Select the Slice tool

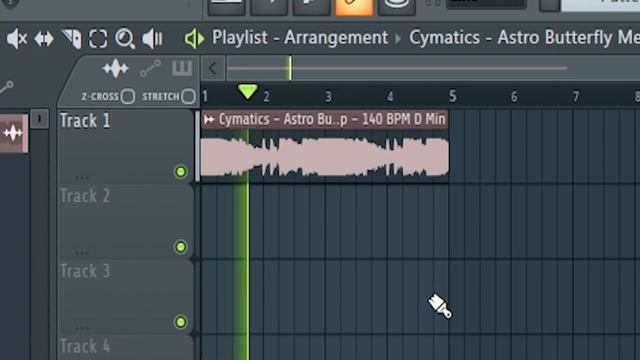[72, 39]
